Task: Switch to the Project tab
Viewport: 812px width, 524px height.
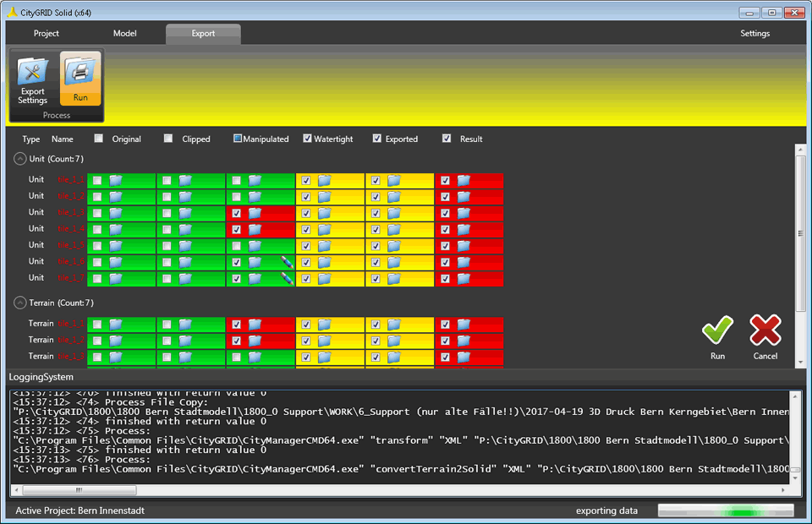Action: pyautogui.click(x=46, y=34)
